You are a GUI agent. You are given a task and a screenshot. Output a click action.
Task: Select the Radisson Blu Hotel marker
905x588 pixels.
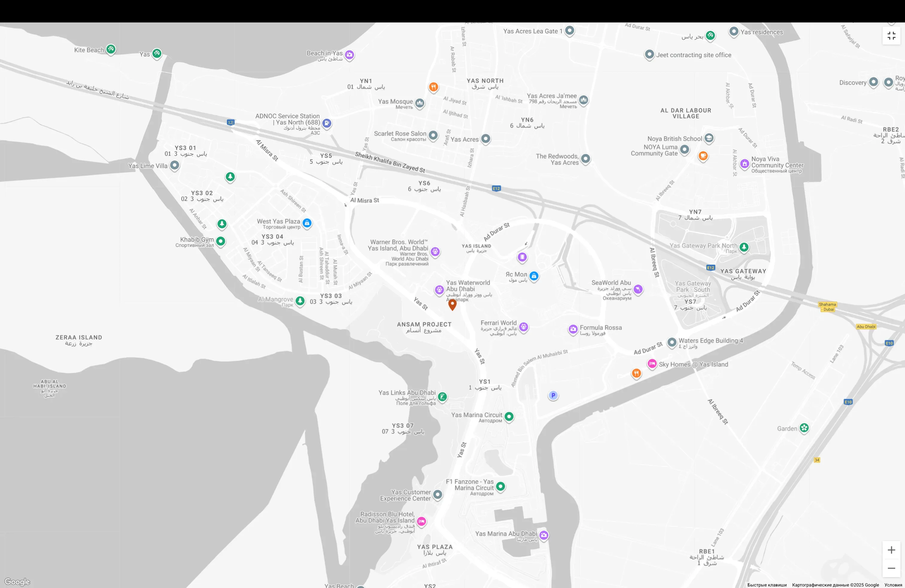[x=421, y=522]
